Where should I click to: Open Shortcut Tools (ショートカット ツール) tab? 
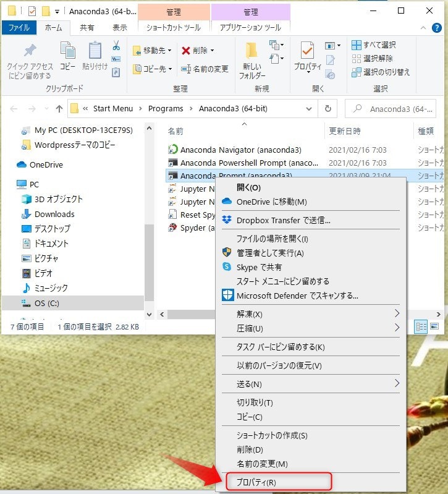[174, 28]
